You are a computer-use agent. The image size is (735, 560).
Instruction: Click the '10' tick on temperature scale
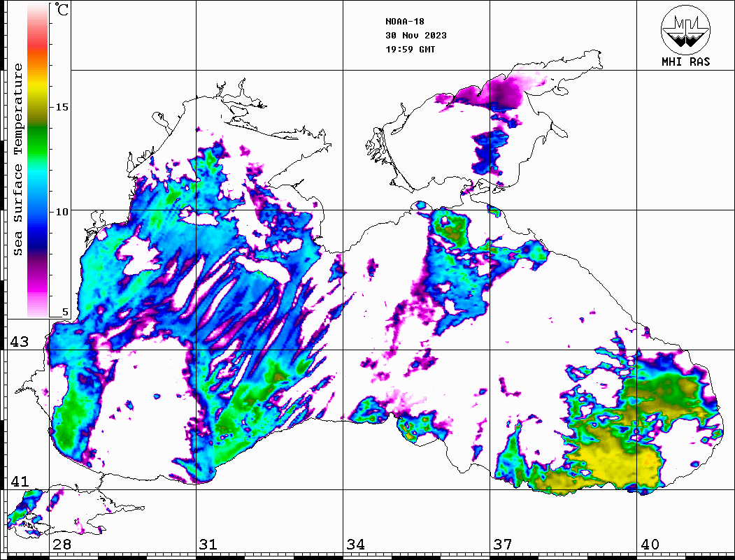(62, 212)
